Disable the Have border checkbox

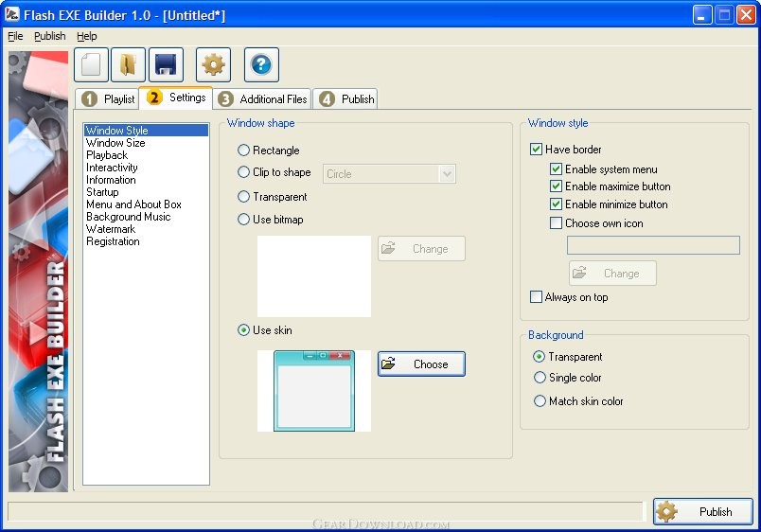(x=537, y=150)
